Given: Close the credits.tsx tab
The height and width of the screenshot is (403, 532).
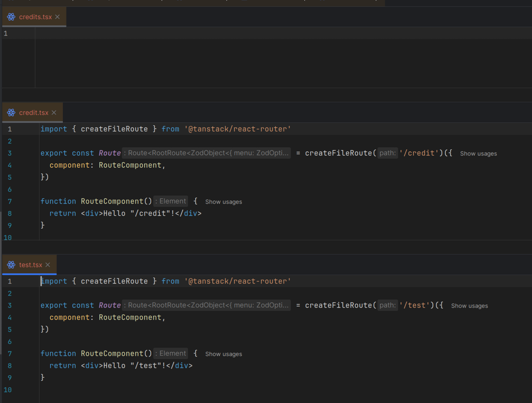Looking at the screenshot, I should [x=58, y=17].
